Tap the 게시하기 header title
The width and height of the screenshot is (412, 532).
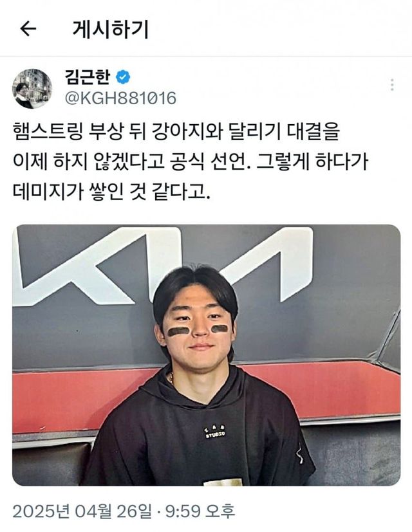tap(111, 29)
